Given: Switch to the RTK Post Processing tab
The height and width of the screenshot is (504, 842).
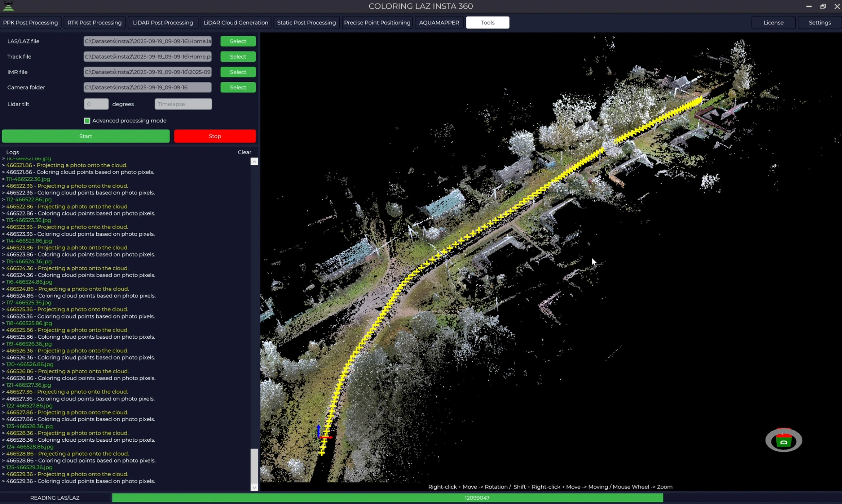Looking at the screenshot, I should pos(94,22).
